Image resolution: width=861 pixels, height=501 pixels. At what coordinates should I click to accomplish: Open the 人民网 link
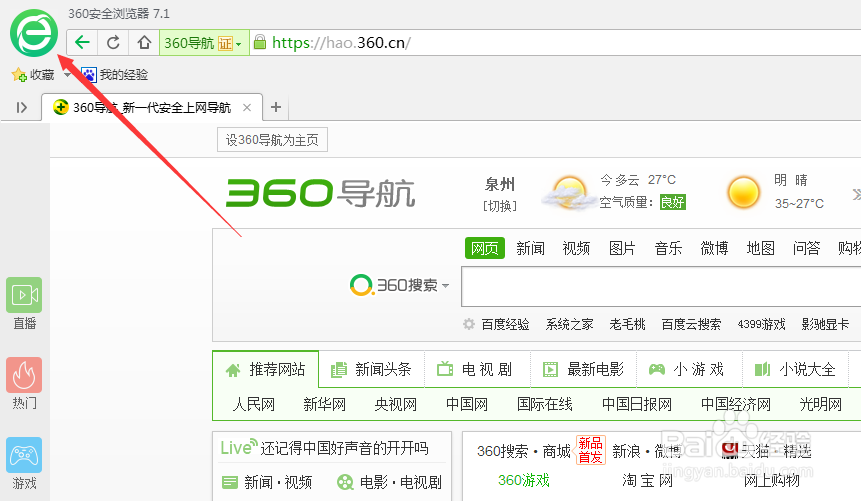253,404
